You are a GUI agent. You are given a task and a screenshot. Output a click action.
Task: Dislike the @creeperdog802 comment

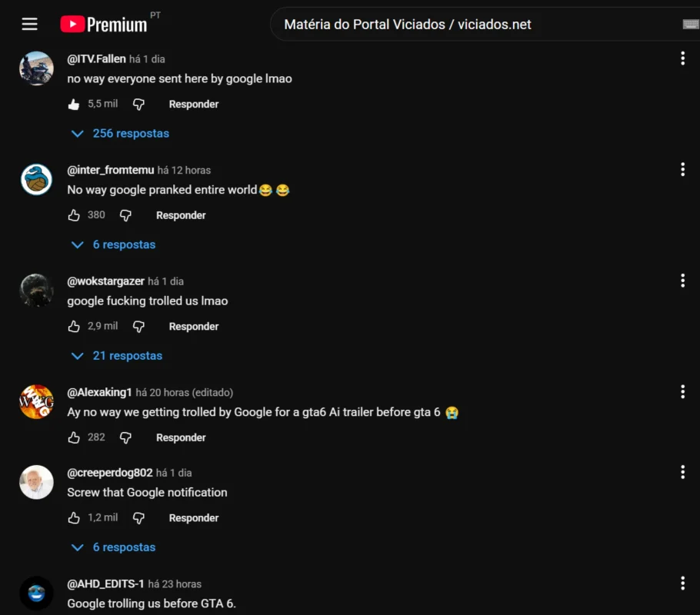coord(138,517)
